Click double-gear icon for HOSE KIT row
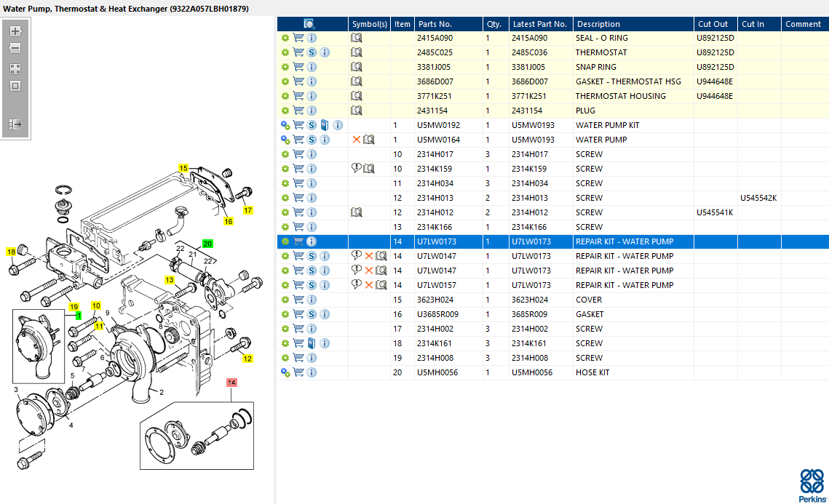 click(x=285, y=372)
